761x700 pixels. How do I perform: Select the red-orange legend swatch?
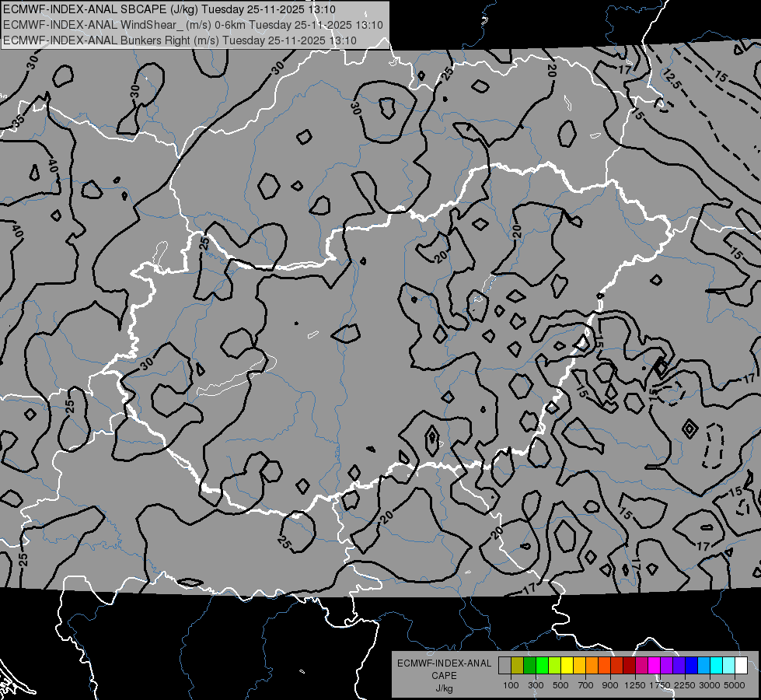click(604, 666)
